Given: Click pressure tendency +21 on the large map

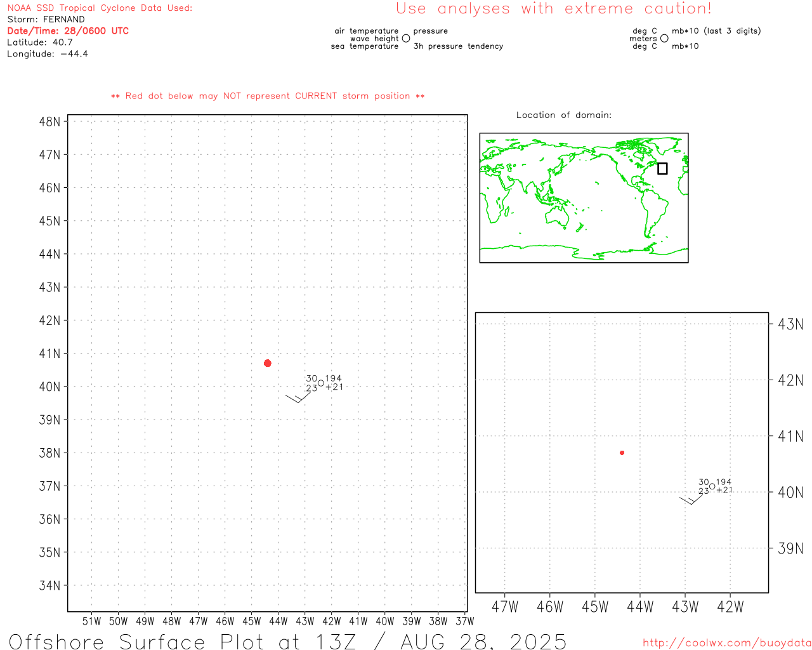Looking at the screenshot, I should (334, 387).
